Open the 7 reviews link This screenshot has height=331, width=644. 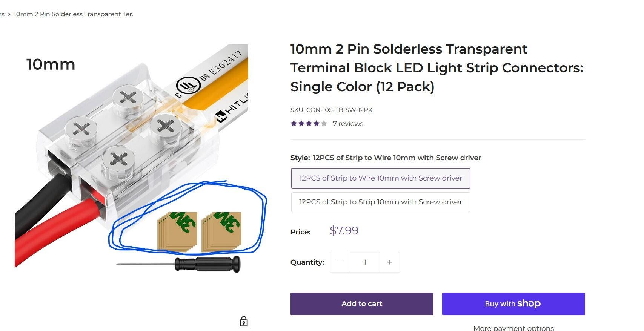click(348, 124)
